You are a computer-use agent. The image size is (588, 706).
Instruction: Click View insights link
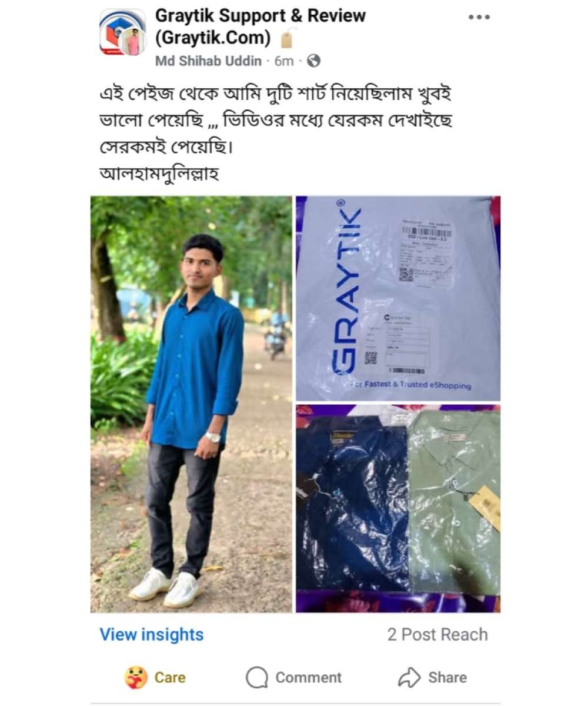[x=151, y=634]
